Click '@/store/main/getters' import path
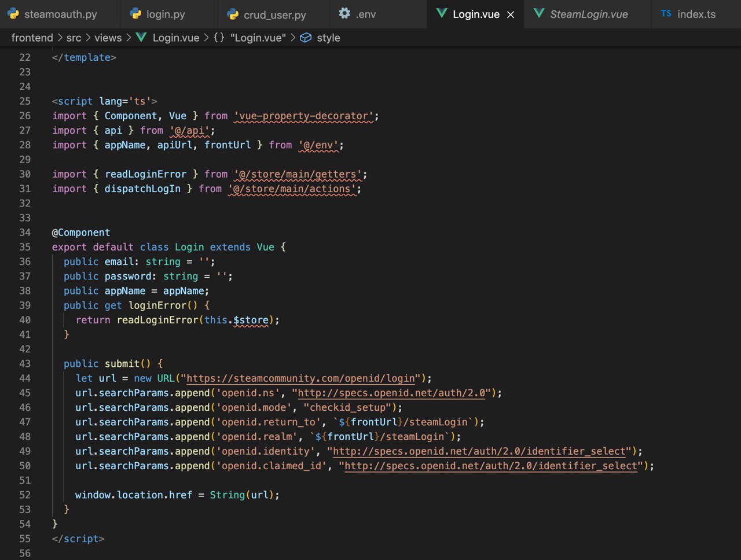This screenshot has height=560, width=741. point(298,174)
